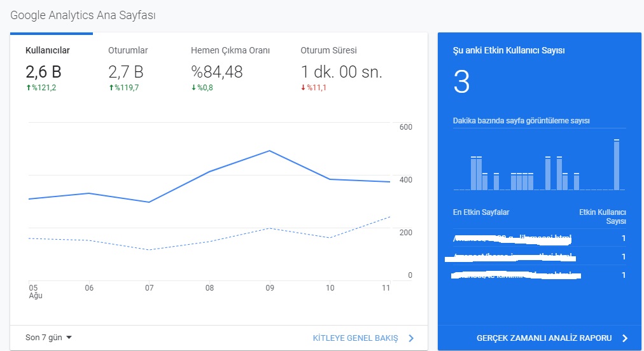Click the 07 date label on the chart axis
644x351 pixels.
[149, 288]
